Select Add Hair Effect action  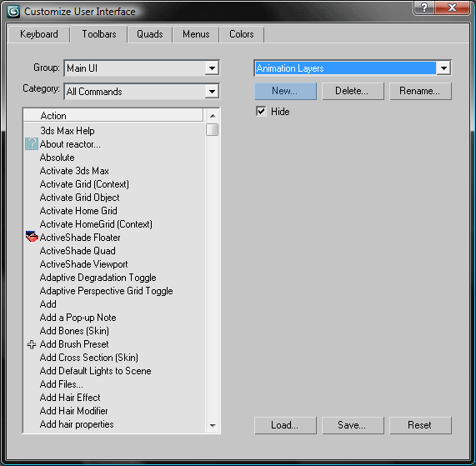(70, 398)
